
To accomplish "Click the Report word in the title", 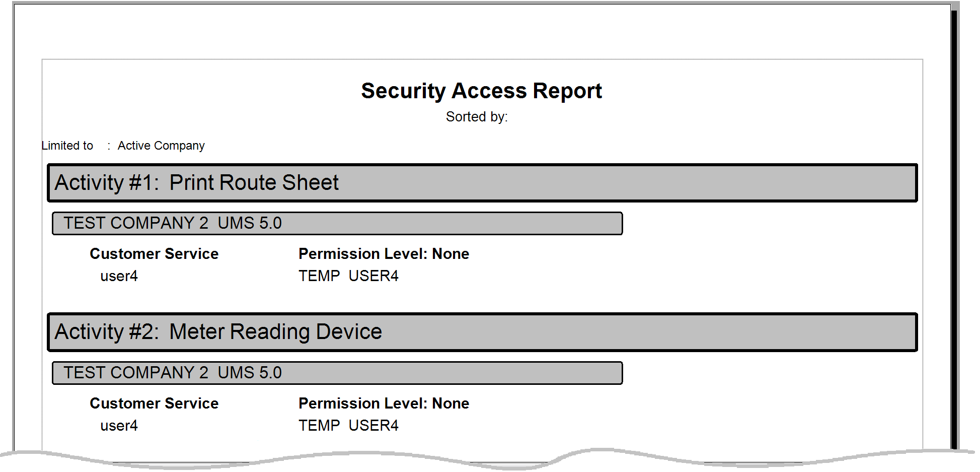I will coord(567,91).
